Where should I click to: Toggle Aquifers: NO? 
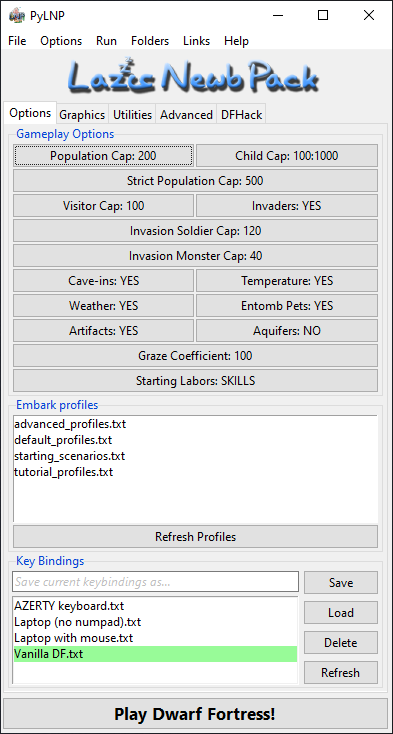coord(287,331)
